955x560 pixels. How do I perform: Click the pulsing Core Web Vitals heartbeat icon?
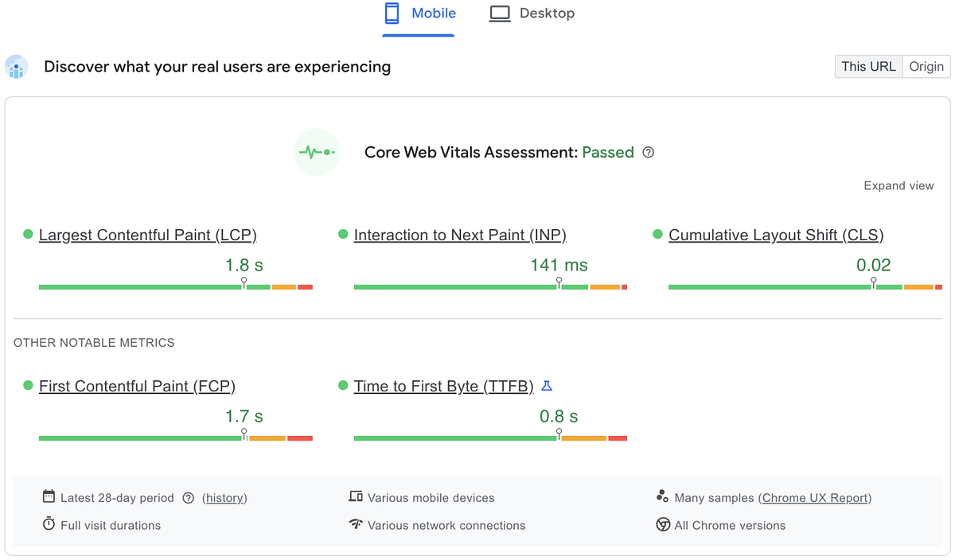point(317,152)
